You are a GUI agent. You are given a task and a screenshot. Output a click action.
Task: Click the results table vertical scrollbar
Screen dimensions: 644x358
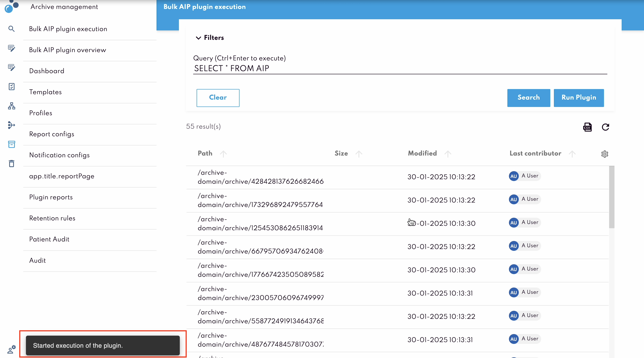(612, 197)
